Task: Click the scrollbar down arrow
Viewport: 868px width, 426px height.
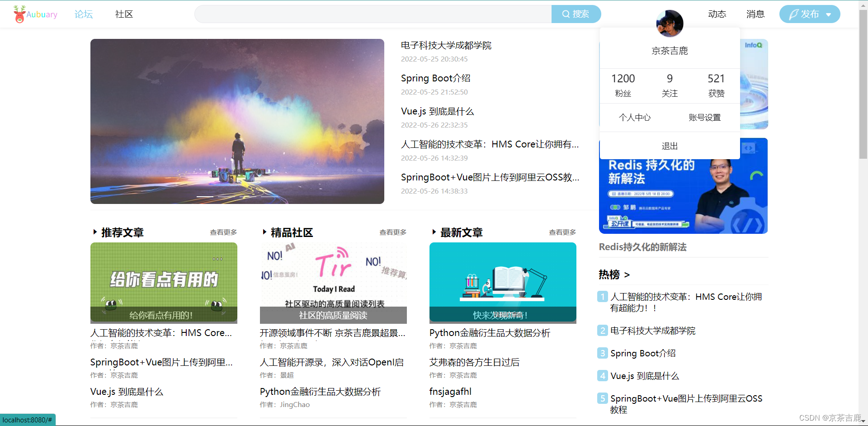Action: [863, 421]
